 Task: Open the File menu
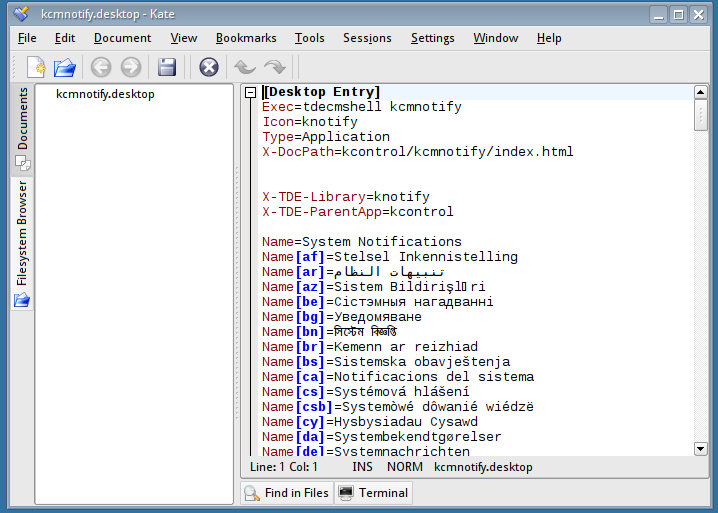pyautogui.click(x=27, y=38)
